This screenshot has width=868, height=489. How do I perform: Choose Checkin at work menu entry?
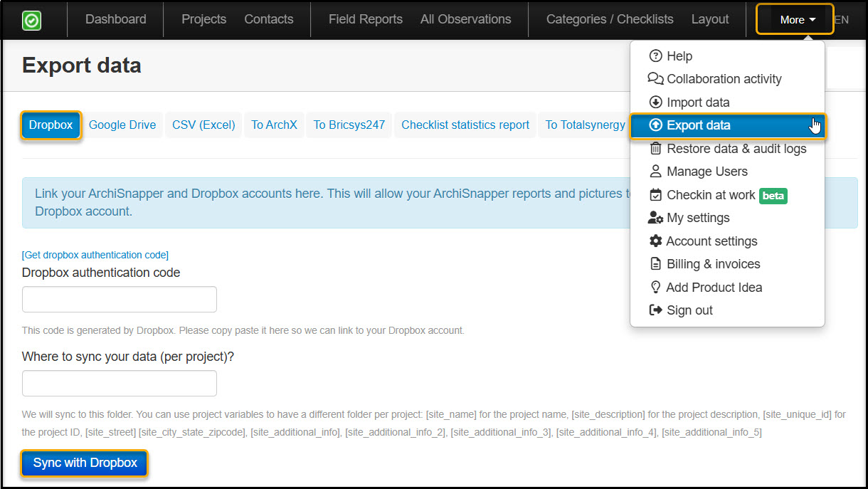tap(727, 195)
